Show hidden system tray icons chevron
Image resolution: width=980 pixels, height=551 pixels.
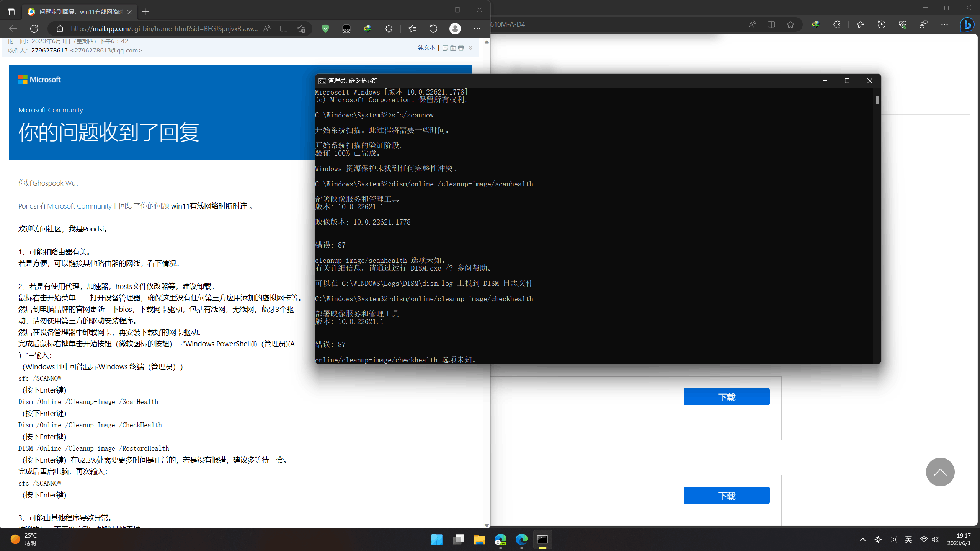pyautogui.click(x=862, y=540)
